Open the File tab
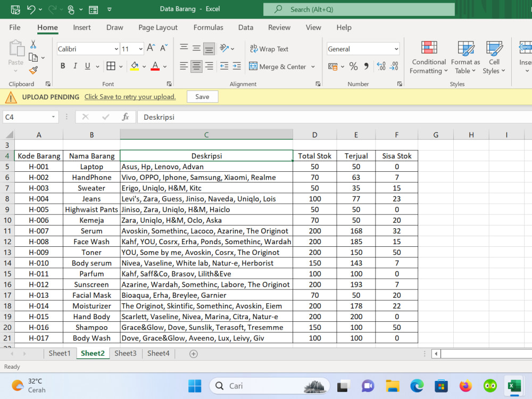Screen dimensions: 532x399 point(14,28)
